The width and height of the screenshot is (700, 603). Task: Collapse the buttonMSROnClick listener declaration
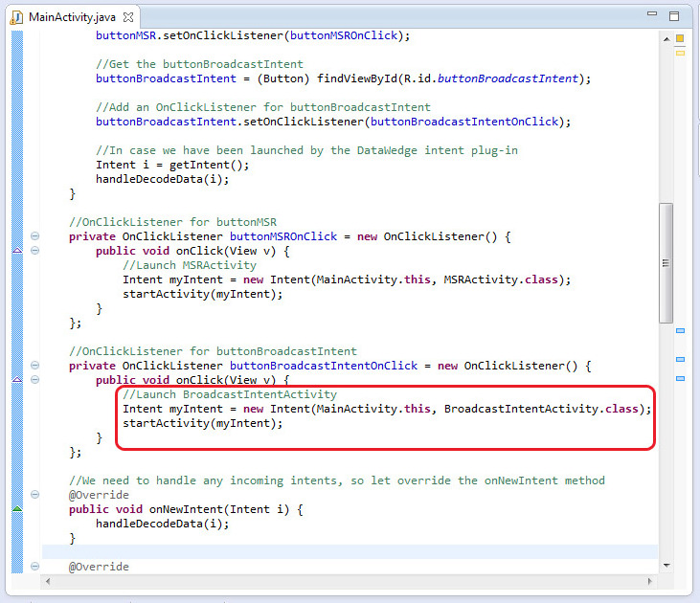(35, 236)
